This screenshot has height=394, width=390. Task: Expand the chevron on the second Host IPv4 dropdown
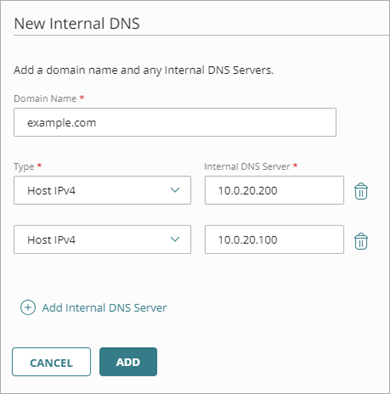[175, 239]
